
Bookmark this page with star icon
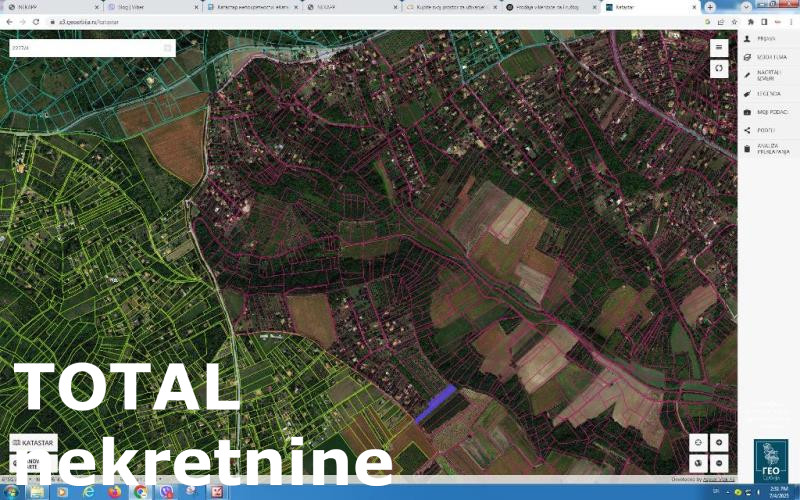(x=734, y=22)
